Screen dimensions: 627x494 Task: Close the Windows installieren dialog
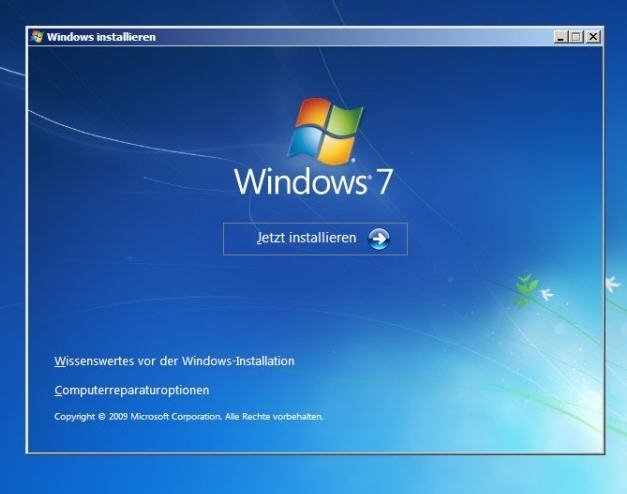[593, 37]
